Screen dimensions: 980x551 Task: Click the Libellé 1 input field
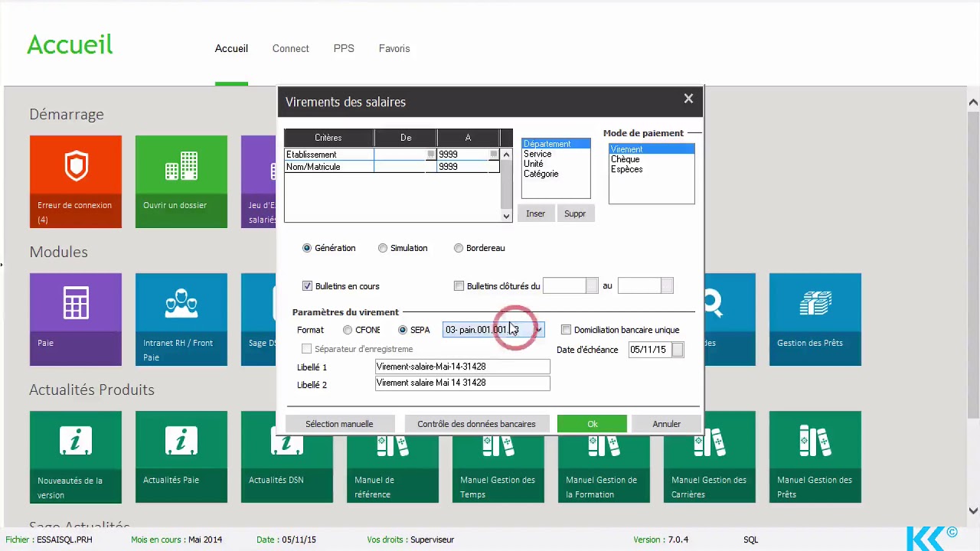[x=462, y=367]
